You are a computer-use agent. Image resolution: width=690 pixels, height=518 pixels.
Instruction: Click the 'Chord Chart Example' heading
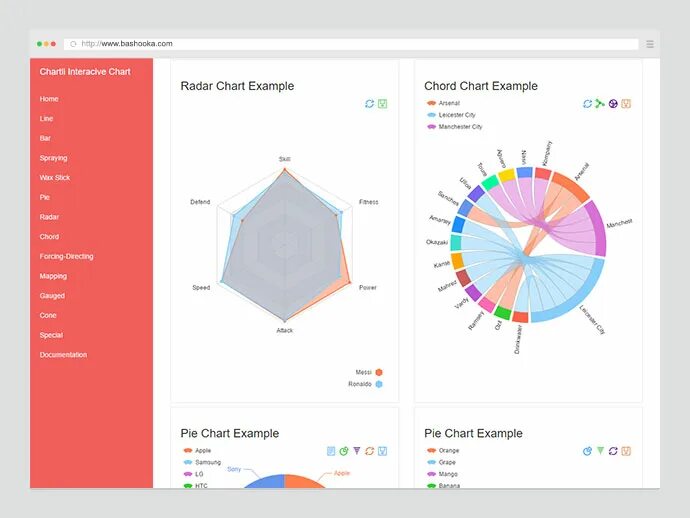click(x=481, y=86)
